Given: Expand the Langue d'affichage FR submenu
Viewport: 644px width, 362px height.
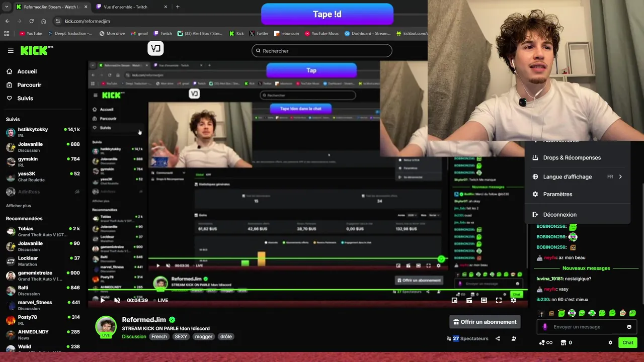Looking at the screenshot, I should (x=578, y=176).
